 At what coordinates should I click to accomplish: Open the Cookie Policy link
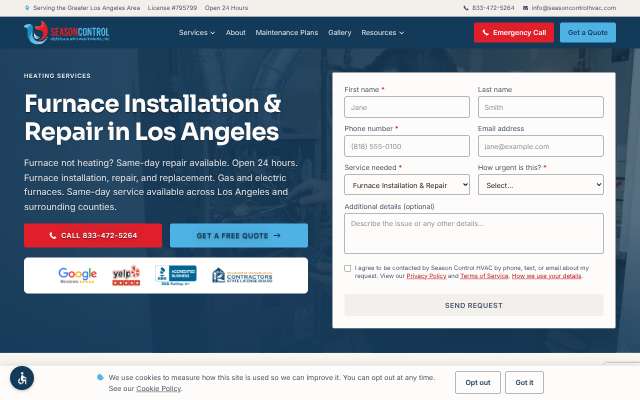[158, 389]
